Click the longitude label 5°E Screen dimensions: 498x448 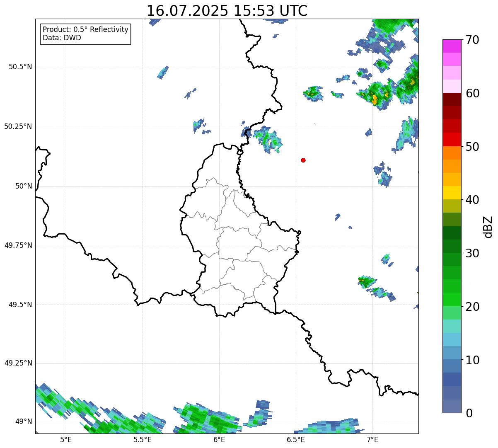coord(66,440)
